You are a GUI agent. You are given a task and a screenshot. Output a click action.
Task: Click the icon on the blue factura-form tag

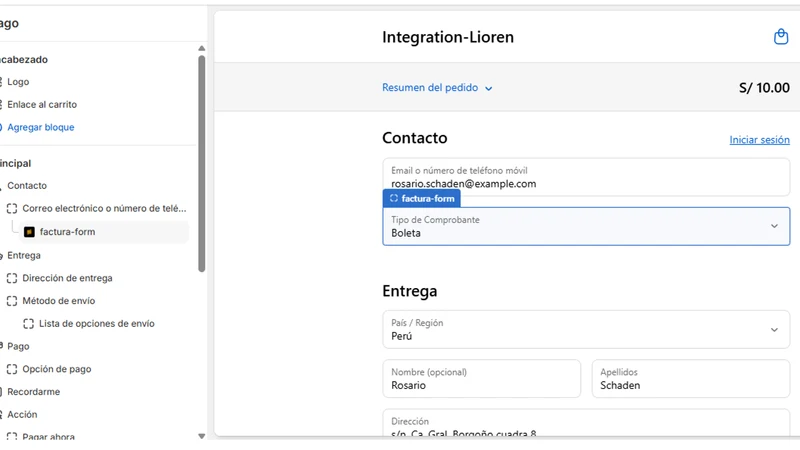[x=393, y=198]
